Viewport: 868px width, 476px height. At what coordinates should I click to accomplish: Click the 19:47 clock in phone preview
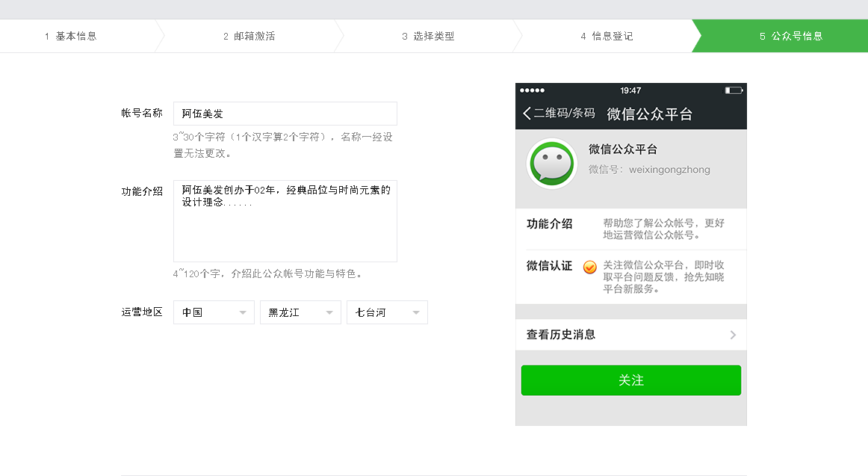click(x=630, y=90)
